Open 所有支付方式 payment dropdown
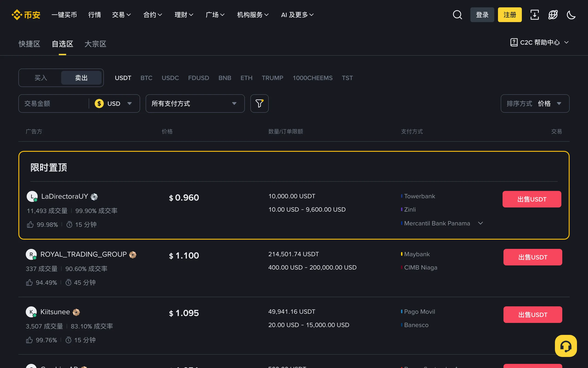 (195, 103)
